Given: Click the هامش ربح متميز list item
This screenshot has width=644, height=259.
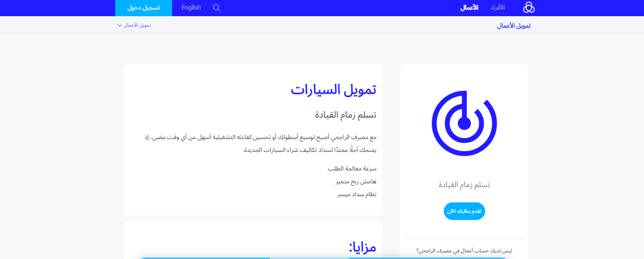Looking at the screenshot, I should 356,181.
